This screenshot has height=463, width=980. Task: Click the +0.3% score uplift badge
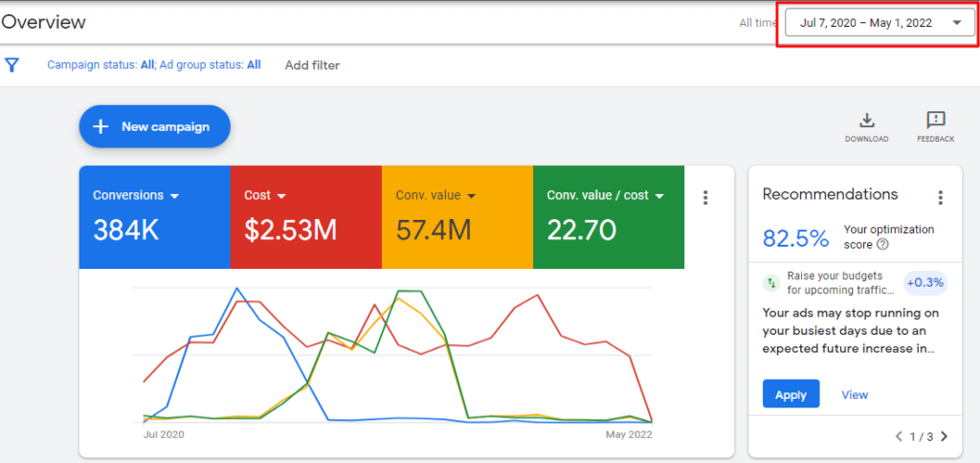[x=925, y=283]
